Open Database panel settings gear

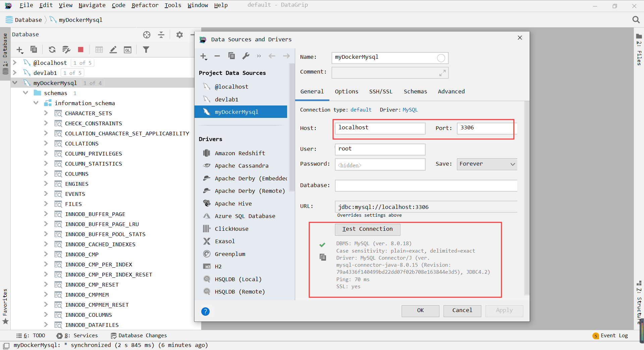tap(180, 35)
